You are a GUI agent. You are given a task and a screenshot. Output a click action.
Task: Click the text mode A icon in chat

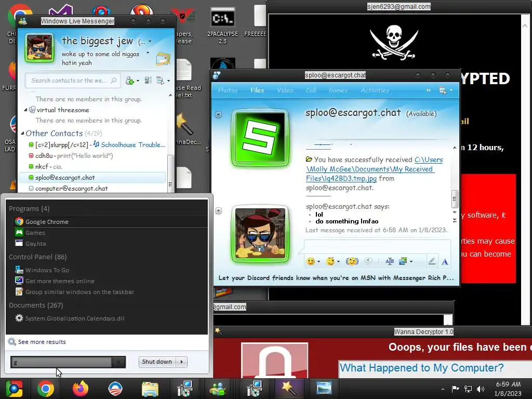tap(445, 262)
